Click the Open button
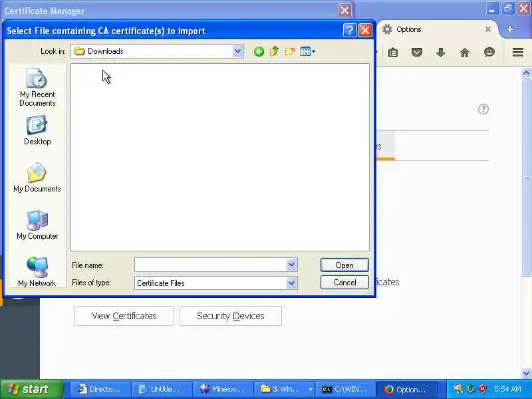 pos(344,265)
